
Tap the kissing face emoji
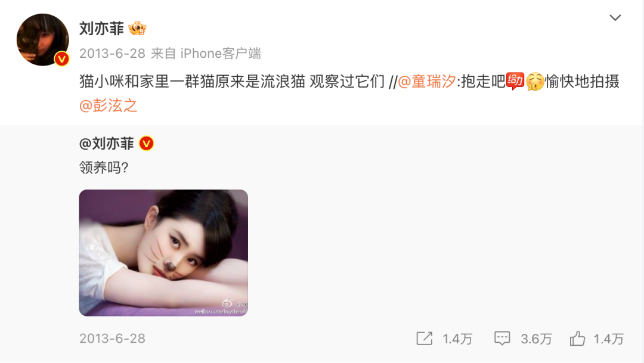[x=535, y=81]
